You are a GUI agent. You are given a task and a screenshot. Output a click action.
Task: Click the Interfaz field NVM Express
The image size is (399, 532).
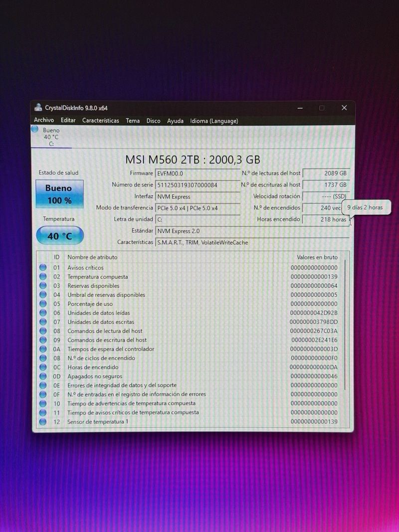(x=198, y=196)
